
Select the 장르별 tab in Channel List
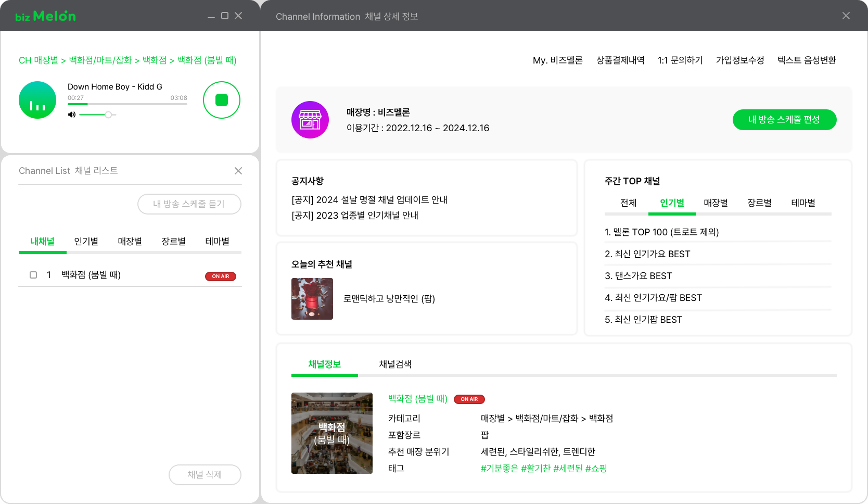(x=174, y=242)
